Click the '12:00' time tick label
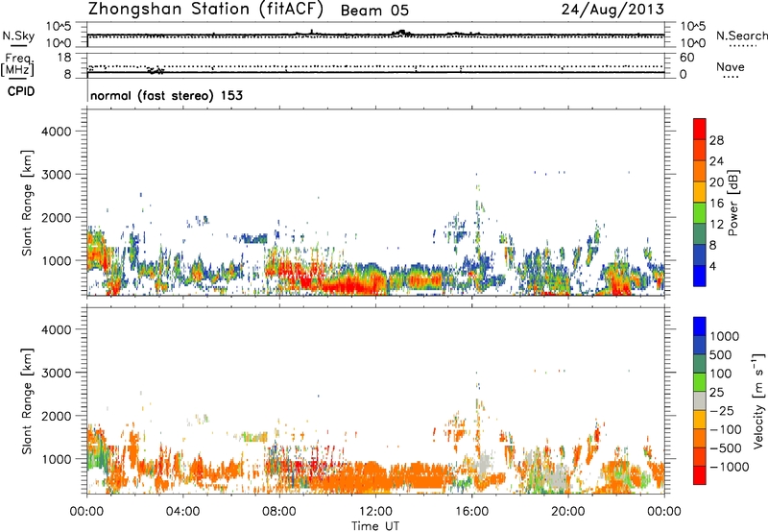Screen dimensions: 768x532 pos(375,511)
